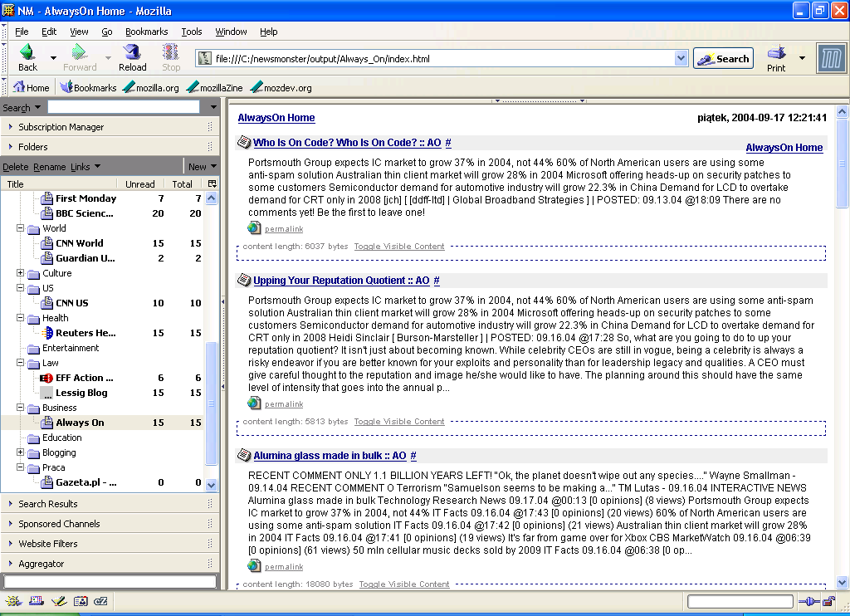Click article icon beside Who Is On Code
Screen dimensions: 850x616
[244, 142]
